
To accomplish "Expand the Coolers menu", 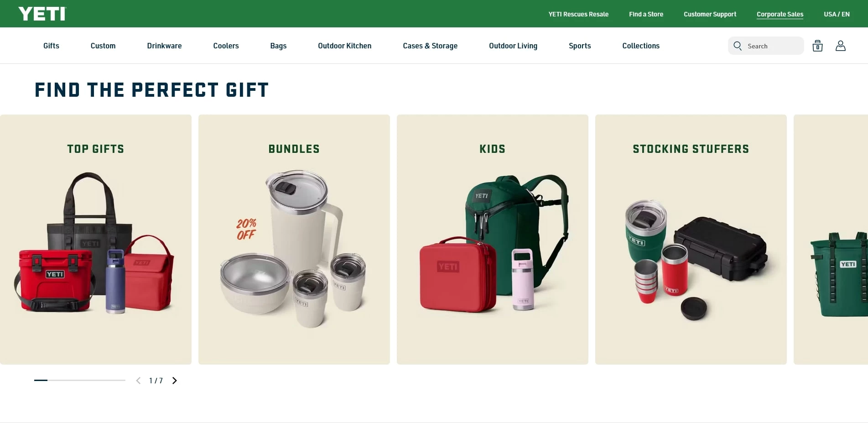I will (226, 46).
